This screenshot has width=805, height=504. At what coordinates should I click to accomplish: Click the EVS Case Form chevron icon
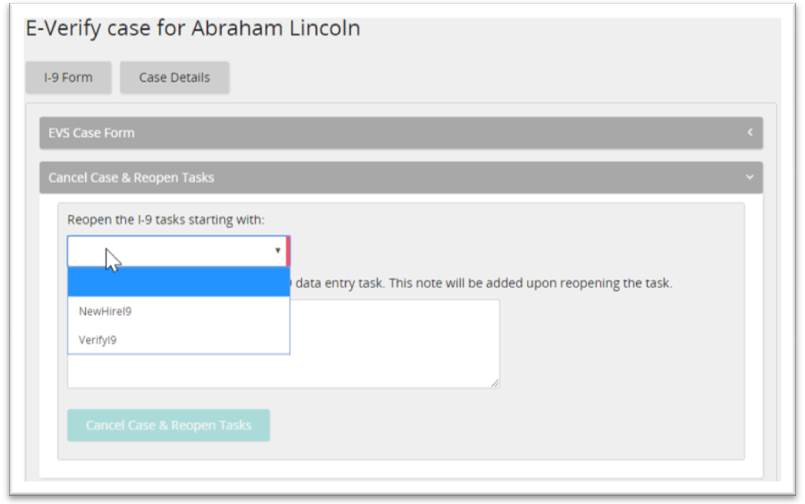pos(749,132)
